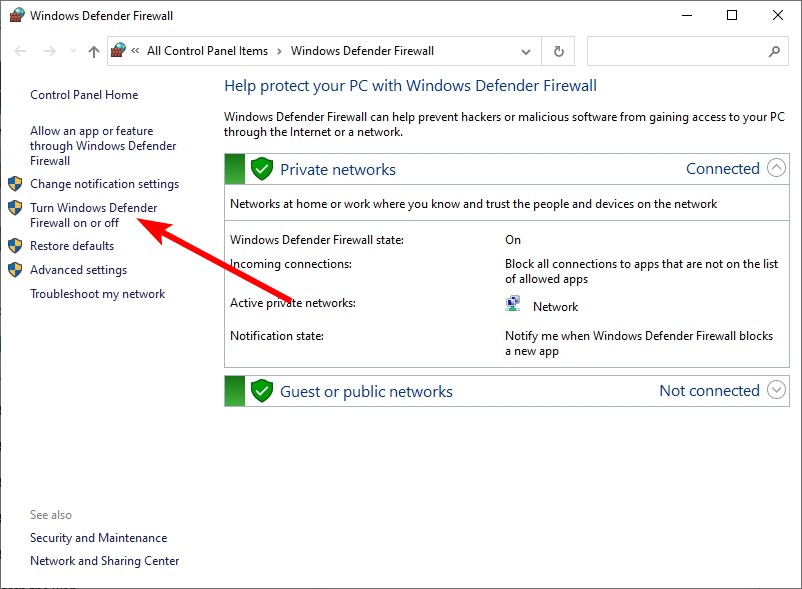Click the Guest or public networks heading
Viewport: 802px width, 589px height.
click(366, 391)
